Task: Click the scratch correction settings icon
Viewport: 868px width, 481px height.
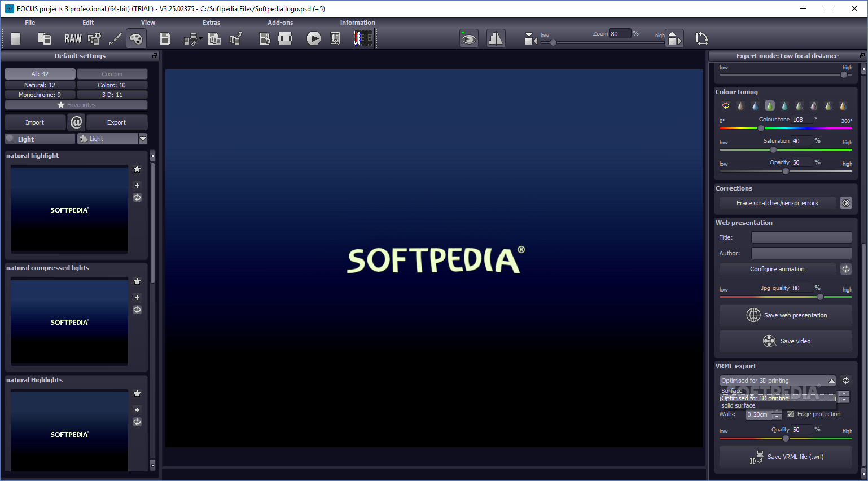Action: pos(846,203)
